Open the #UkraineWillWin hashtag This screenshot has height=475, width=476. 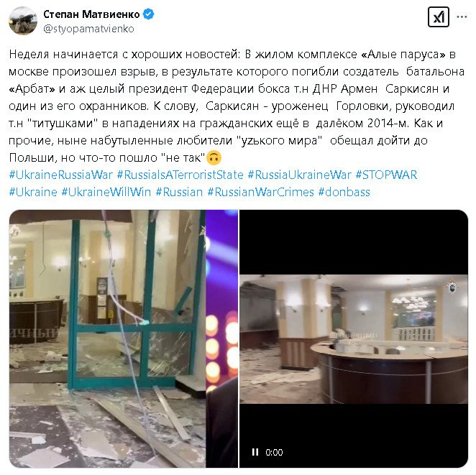pos(106,193)
